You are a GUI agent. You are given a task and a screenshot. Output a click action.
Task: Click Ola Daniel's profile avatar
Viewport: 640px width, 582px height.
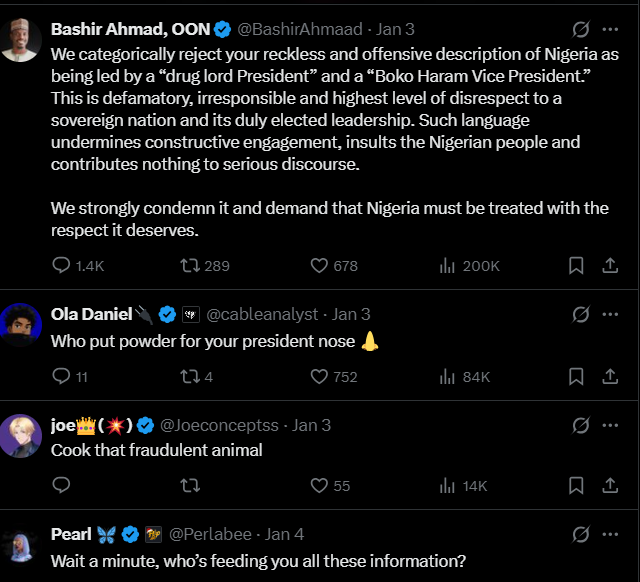click(21, 325)
